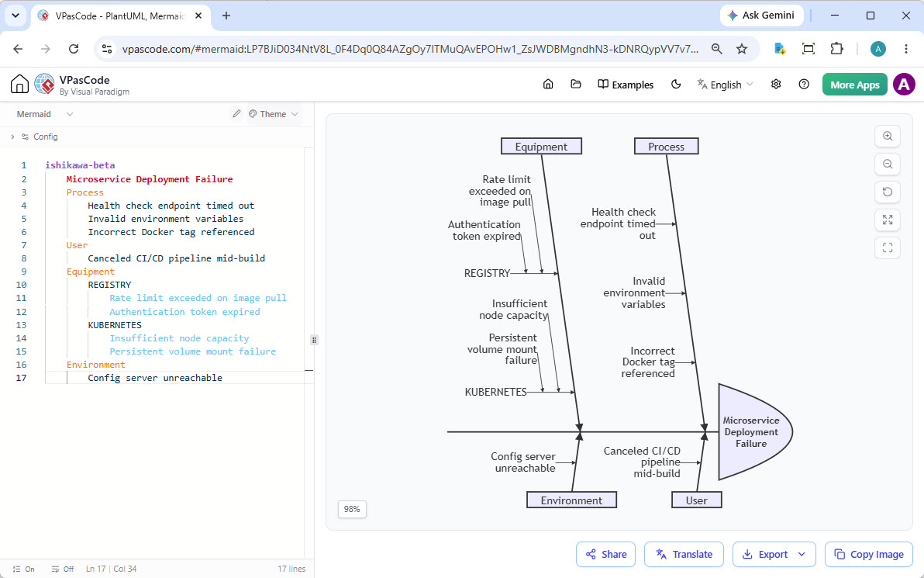Image resolution: width=924 pixels, height=578 pixels.
Task: Click the browser address bar URL
Action: pos(410,49)
